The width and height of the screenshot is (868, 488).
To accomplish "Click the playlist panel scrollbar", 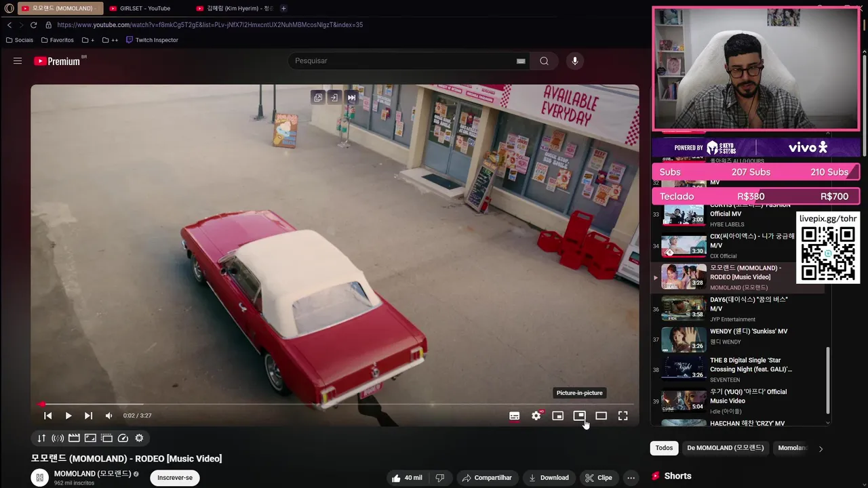I will click(827, 380).
